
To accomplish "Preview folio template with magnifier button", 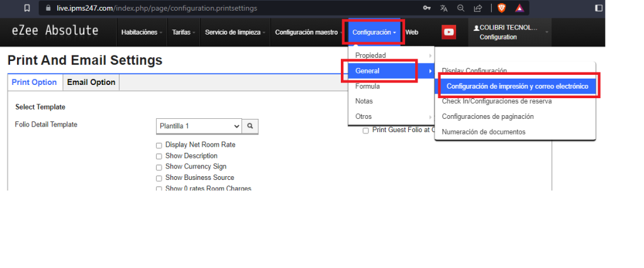I will click(x=250, y=126).
